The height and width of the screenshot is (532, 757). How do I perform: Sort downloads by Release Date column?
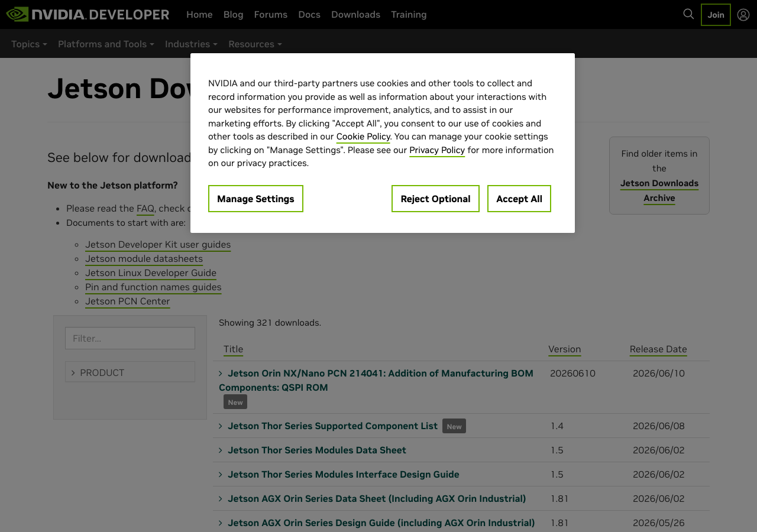point(658,349)
